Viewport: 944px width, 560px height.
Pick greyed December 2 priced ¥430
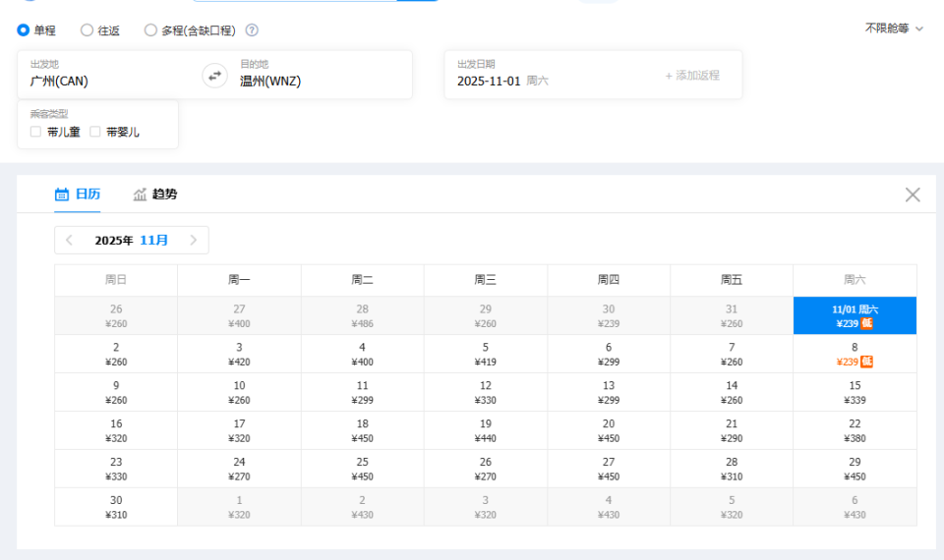tap(363, 507)
